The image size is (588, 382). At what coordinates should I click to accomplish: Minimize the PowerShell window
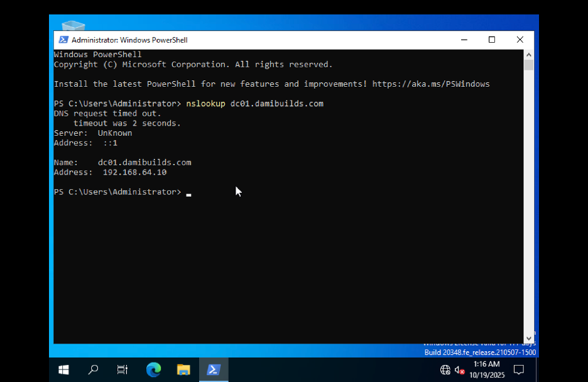click(464, 39)
